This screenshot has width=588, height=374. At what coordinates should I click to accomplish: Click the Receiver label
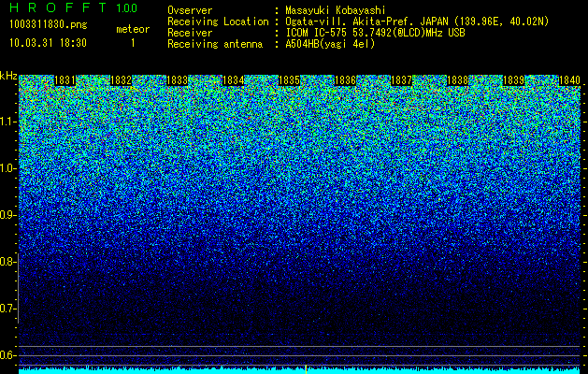point(190,33)
